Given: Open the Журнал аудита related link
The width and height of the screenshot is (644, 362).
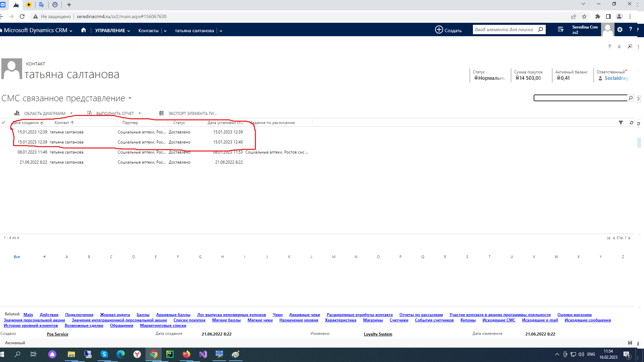Looking at the screenshot, I should point(115,315).
